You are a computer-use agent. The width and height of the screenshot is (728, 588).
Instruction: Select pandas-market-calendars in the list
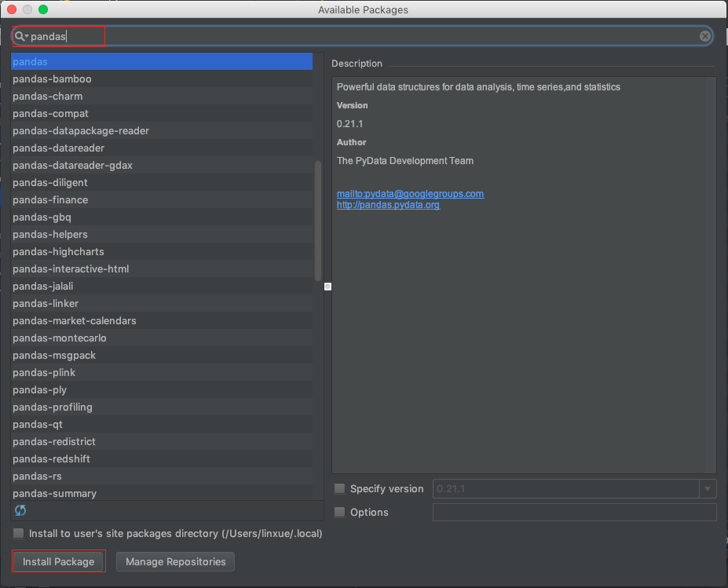click(x=162, y=320)
